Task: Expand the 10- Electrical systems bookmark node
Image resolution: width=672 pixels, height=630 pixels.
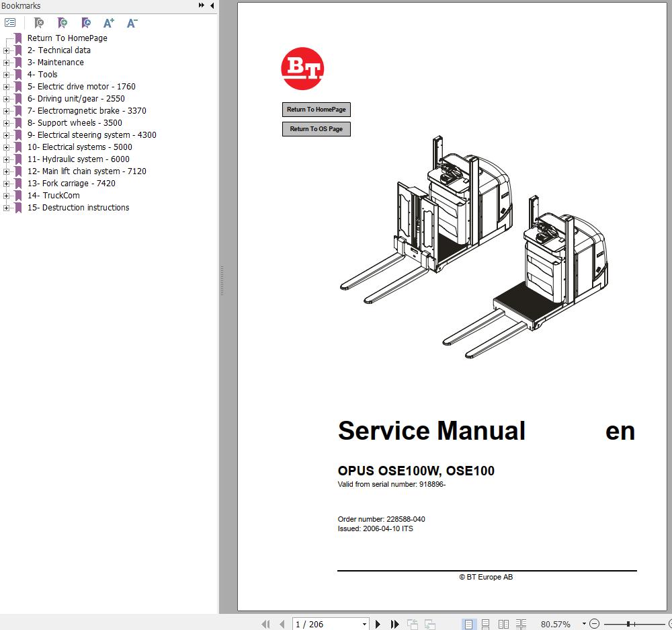Action: tap(6, 147)
